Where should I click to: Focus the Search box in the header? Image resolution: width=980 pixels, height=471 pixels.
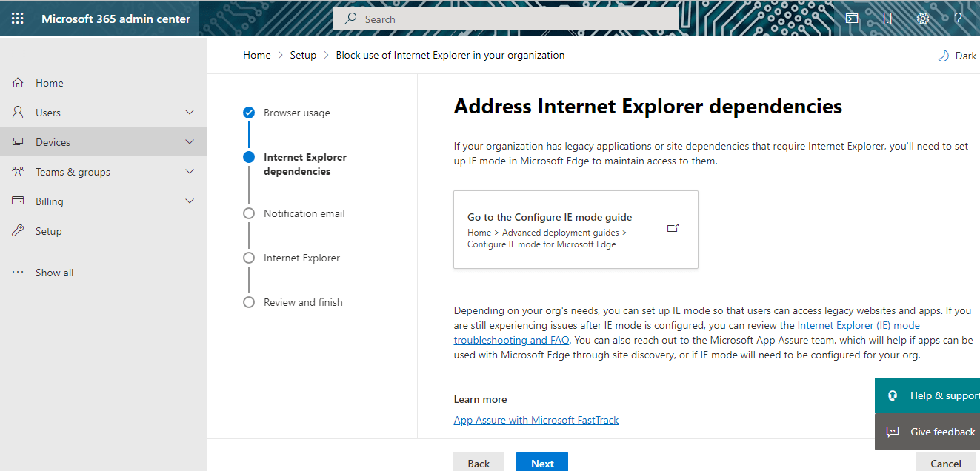point(506,19)
